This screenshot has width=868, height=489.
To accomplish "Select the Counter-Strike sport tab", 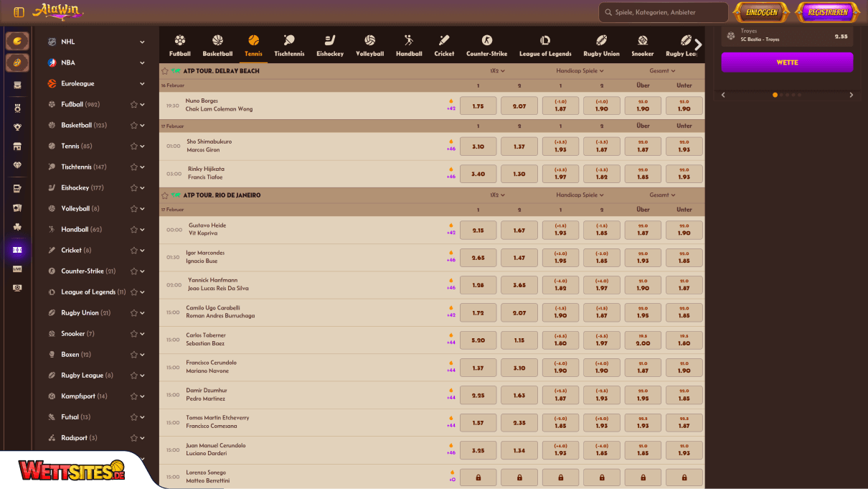I will point(487,45).
